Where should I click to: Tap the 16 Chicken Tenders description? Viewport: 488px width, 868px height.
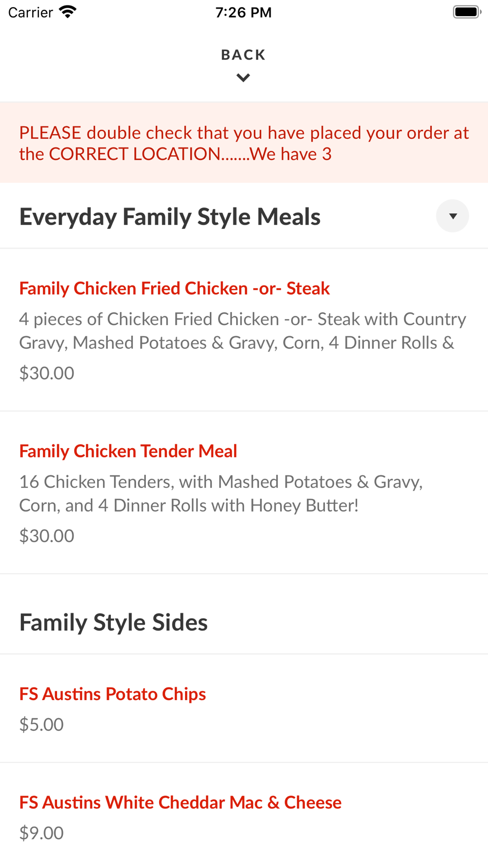pyautogui.click(x=221, y=494)
